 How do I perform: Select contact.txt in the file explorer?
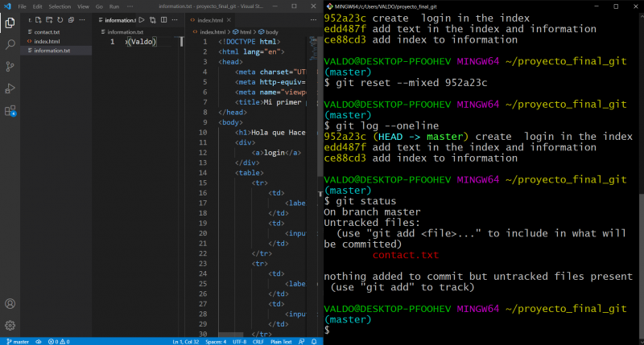coord(47,32)
